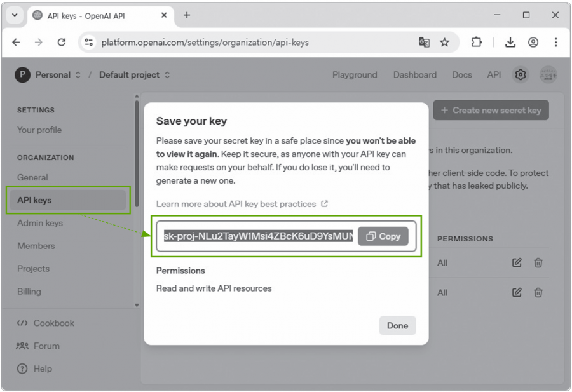Open the tab search dropdown
Image resolution: width=572 pixels, height=392 pixels.
click(15, 15)
